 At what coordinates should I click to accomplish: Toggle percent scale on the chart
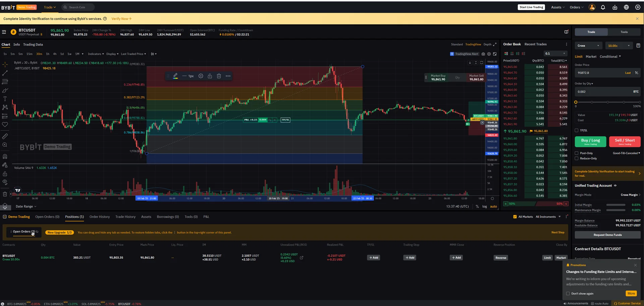(477, 207)
